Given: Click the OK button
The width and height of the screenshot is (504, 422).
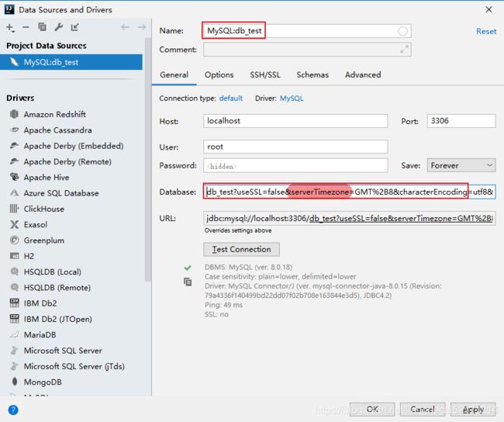Looking at the screenshot, I should [x=372, y=409].
